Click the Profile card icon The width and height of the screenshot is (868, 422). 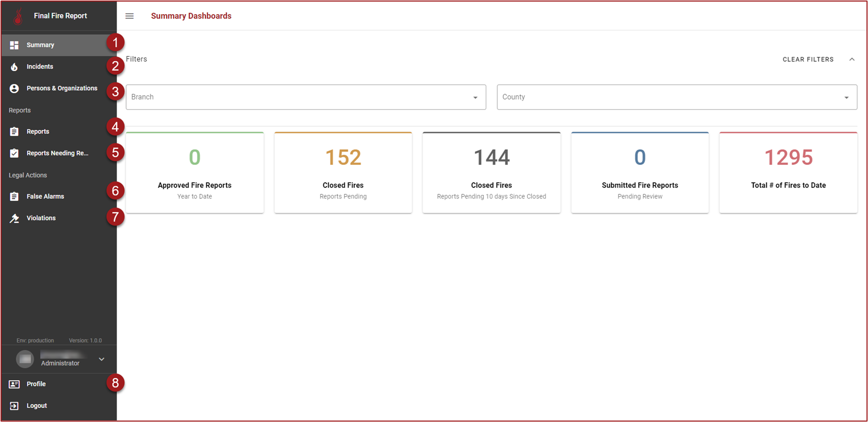14,384
